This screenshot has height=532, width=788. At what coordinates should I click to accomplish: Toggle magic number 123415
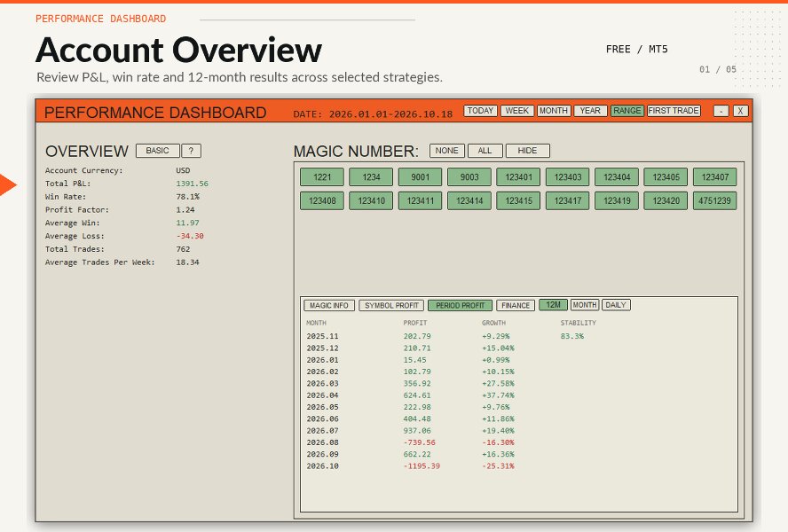point(518,200)
